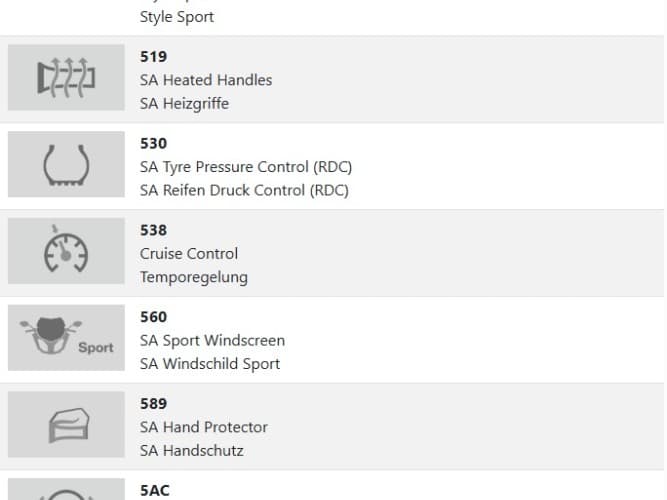Click the Style Sport text
Viewport: 667px width, 500px height.
pos(177,17)
